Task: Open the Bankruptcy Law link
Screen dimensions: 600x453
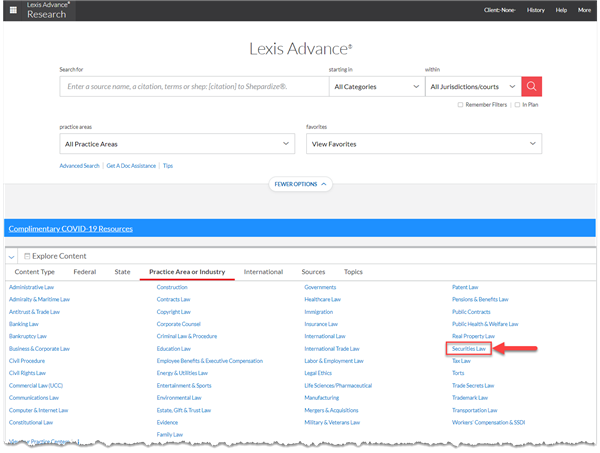Action: [28, 336]
